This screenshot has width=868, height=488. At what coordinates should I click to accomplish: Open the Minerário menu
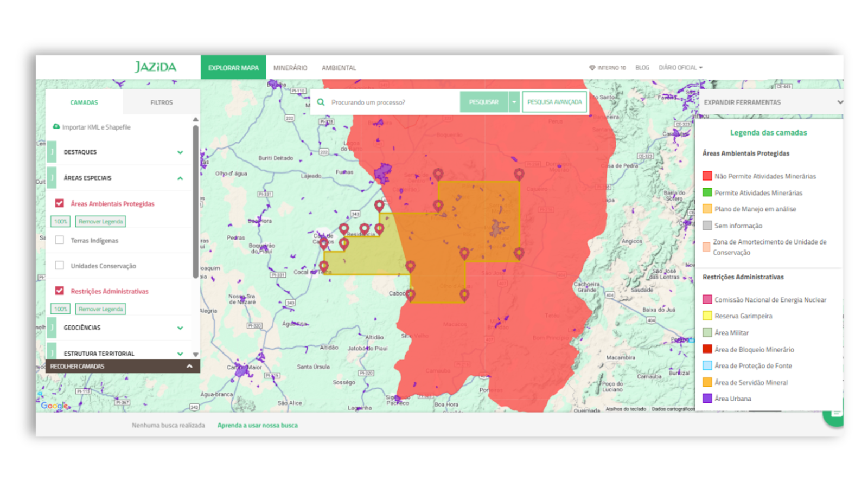[290, 68]
